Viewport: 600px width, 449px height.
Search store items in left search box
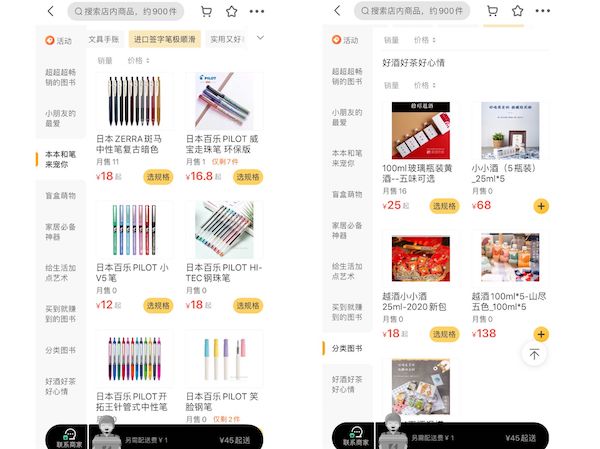(126, 11)
